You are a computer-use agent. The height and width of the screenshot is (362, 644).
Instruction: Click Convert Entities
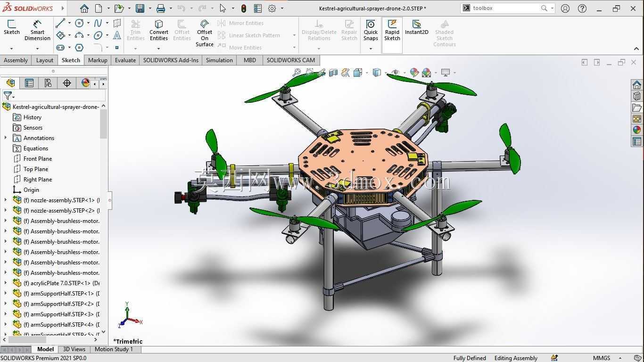point(159,30)
